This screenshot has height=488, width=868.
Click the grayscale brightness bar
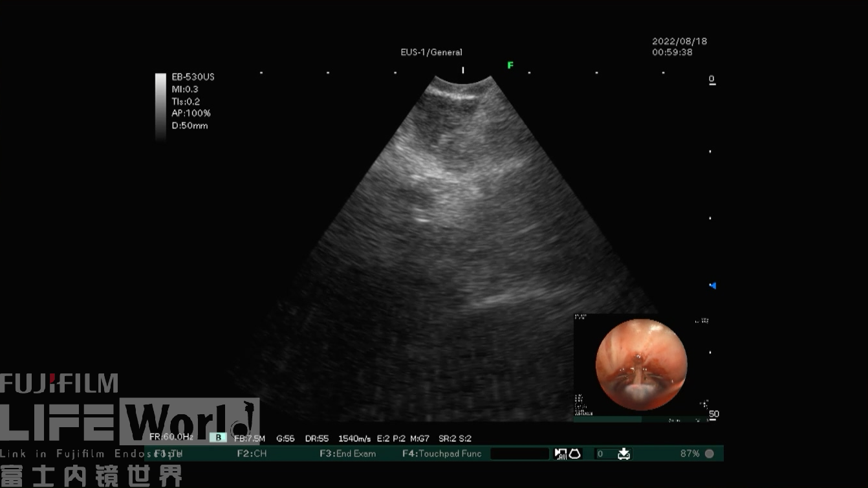pos(160,107)
